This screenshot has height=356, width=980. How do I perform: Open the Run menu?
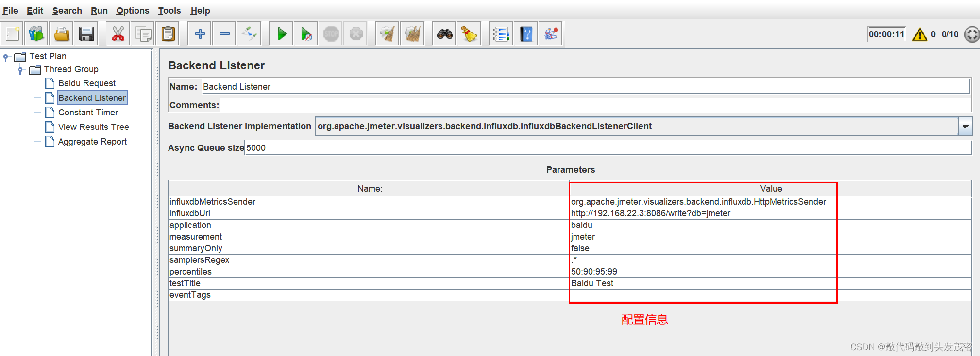click(x=99, y=11)
